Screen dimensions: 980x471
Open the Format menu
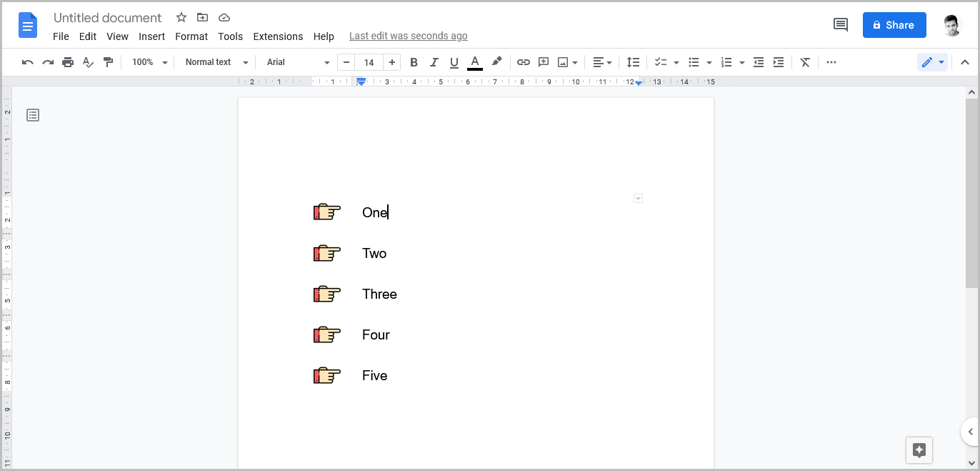pyautogui.click(x=191, y=36)
